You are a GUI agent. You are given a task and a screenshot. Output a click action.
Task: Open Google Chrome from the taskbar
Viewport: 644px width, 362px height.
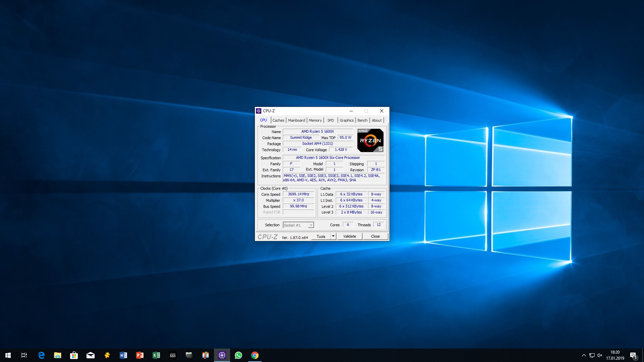(255, 355)
